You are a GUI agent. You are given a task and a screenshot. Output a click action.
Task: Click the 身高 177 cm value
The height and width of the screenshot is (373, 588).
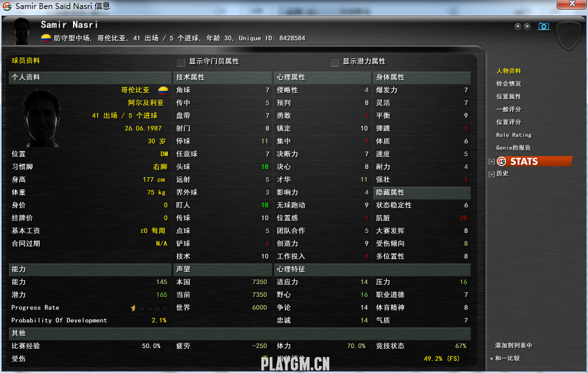[x=154, y=180]
